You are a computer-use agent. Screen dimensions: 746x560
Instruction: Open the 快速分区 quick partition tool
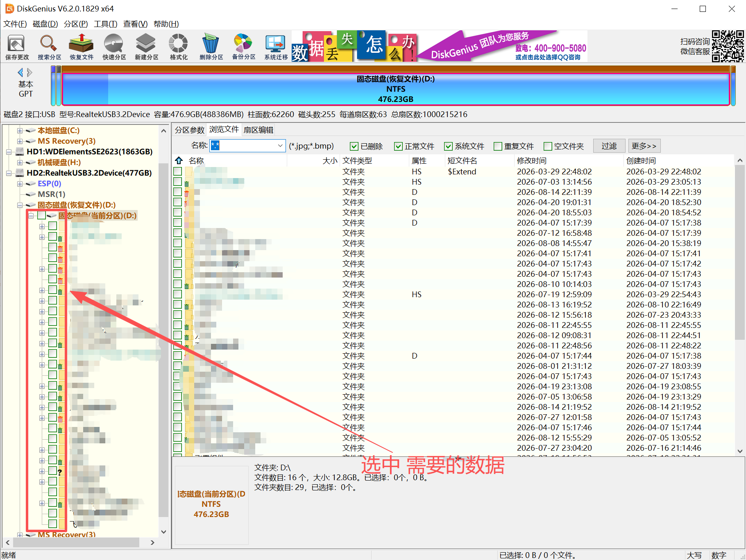pyautogui.click(x=114, y=47)
